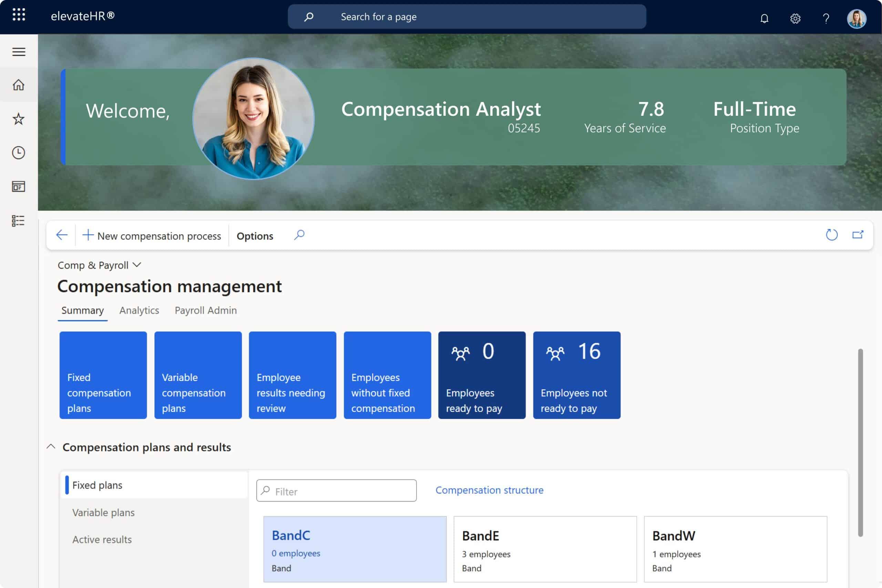This screenshot has height=588, width=882.
Task: Collapse Compensation plans and results section
Action: tap(51, 447)
